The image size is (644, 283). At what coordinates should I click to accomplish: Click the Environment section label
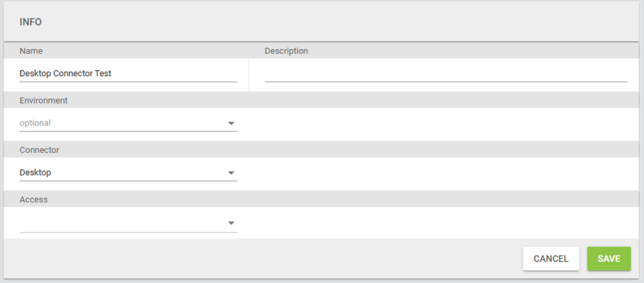pyautogui.click(x=43, y=100)
